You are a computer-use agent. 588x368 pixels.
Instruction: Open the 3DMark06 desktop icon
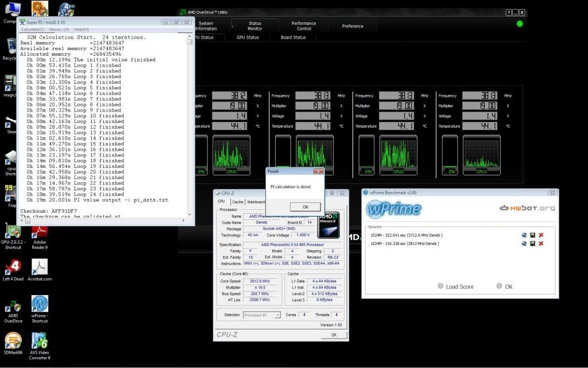pos(13,344)
